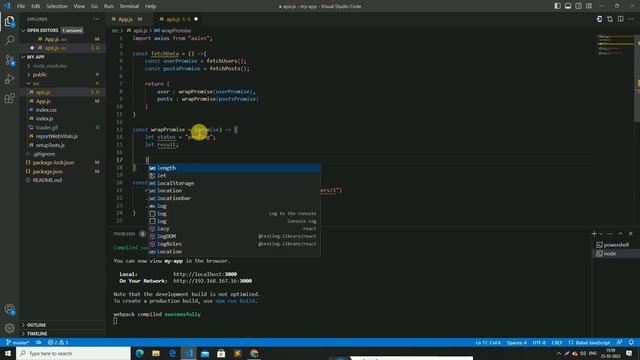Open the Run menu
The image size is (640, 360).
pyautogui.click(x=109, y=6)
